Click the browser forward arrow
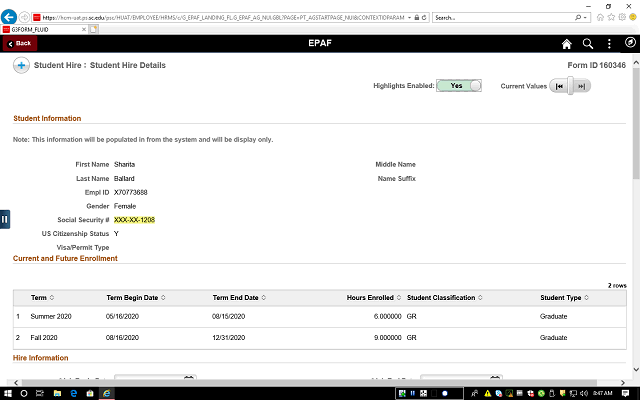The height and width of the screenshot is (400, 640). (x=24, y=17)
